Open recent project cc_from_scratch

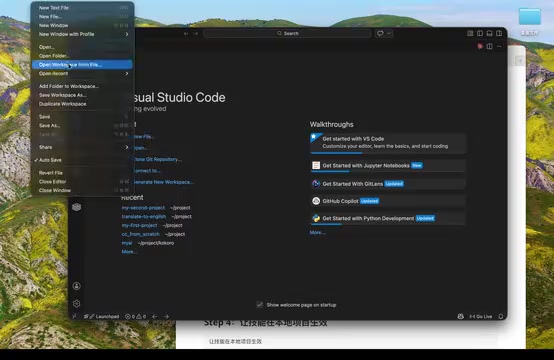[141, 234]
